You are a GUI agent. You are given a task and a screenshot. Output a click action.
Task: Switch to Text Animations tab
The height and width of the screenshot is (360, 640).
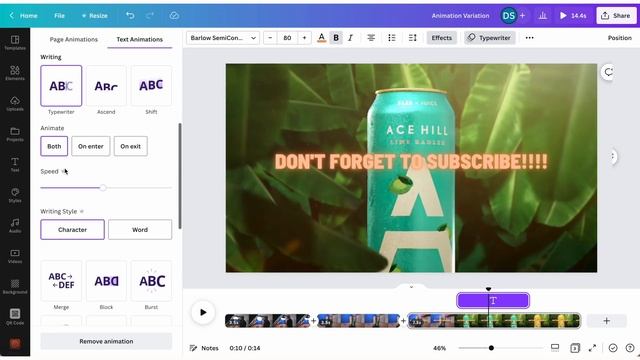(x=140, y=39)
